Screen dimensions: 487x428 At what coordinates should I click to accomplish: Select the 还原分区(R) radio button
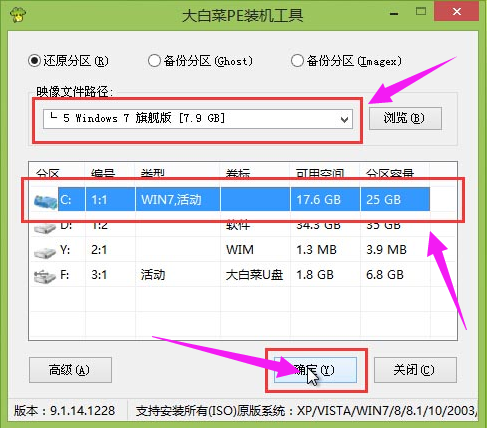tap(34, 61)
